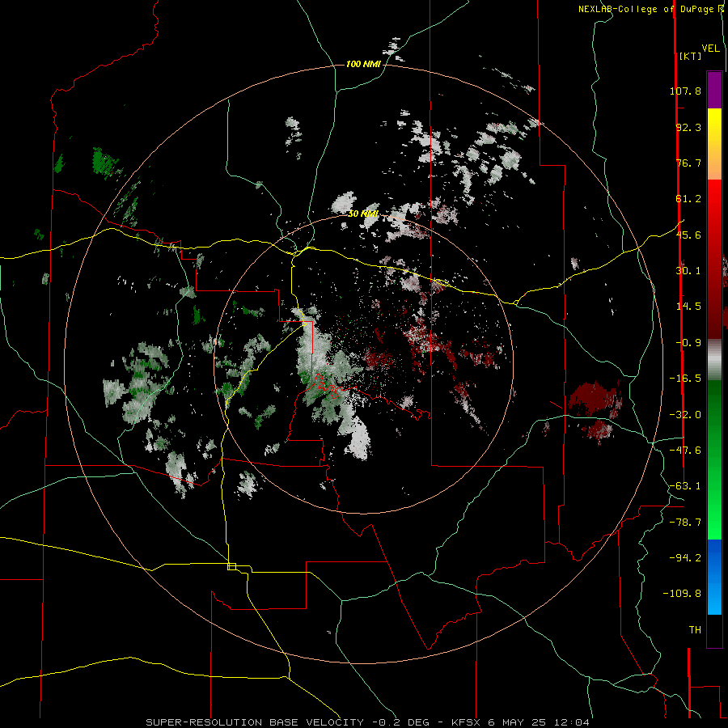Screen dimensions: 728x728
Task: Pick the gray segment of the color bar
Action: (714, 360)
